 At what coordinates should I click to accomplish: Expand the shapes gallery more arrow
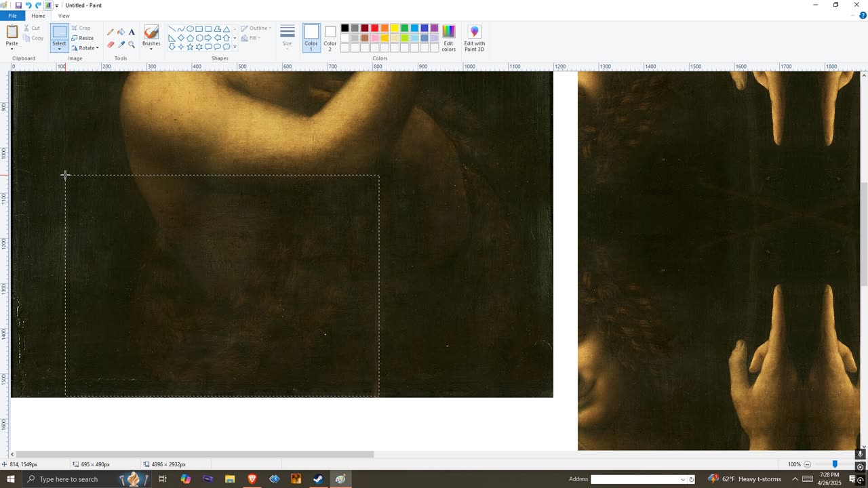point(235,47)
